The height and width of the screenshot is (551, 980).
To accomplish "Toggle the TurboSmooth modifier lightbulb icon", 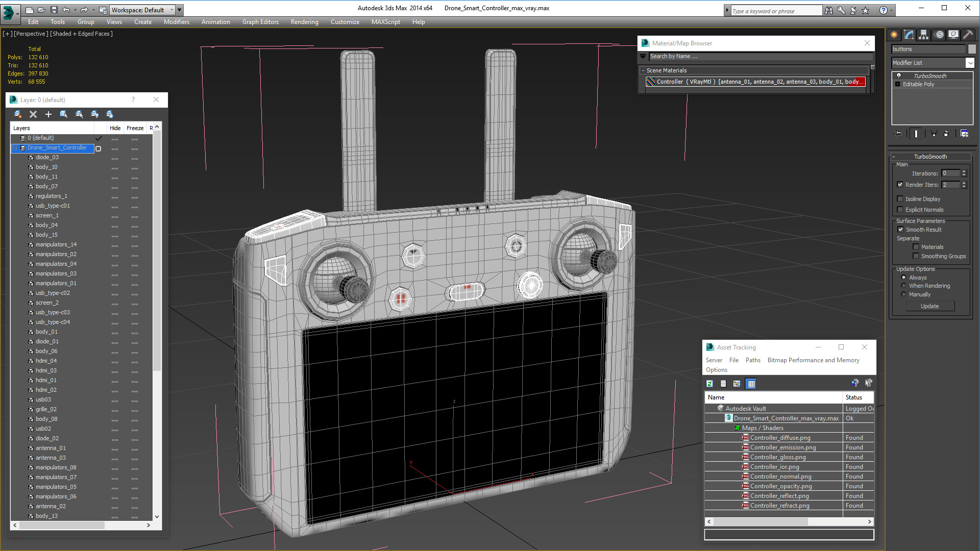I will (x=899, y=76).
